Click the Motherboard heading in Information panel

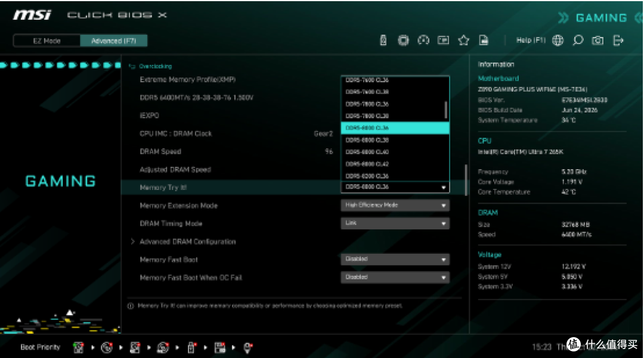[498, 78]
